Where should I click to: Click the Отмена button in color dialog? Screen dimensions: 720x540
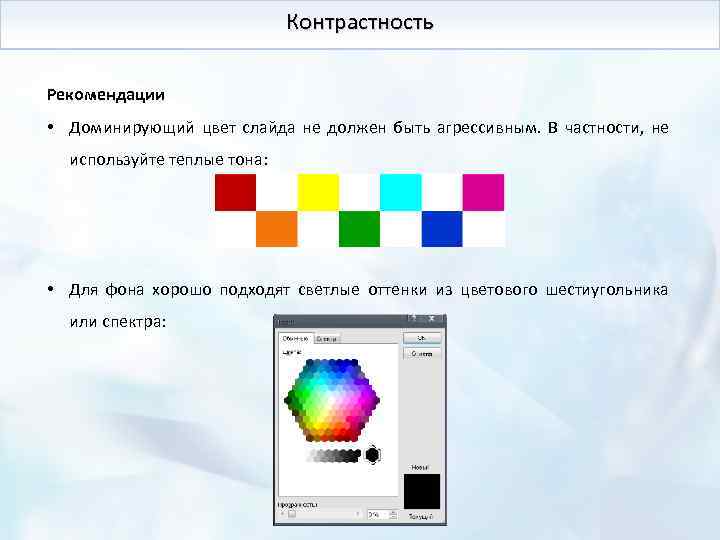(x=422, y=354)
